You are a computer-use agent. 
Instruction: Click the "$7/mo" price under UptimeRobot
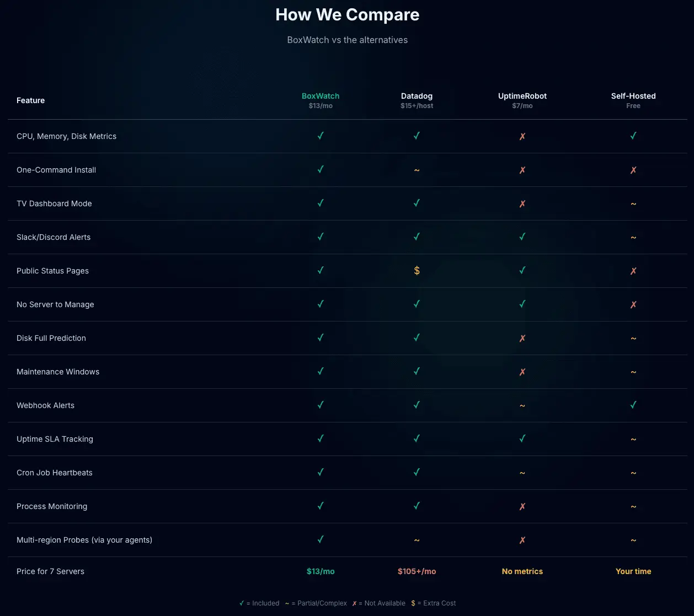tap(522, 106)
